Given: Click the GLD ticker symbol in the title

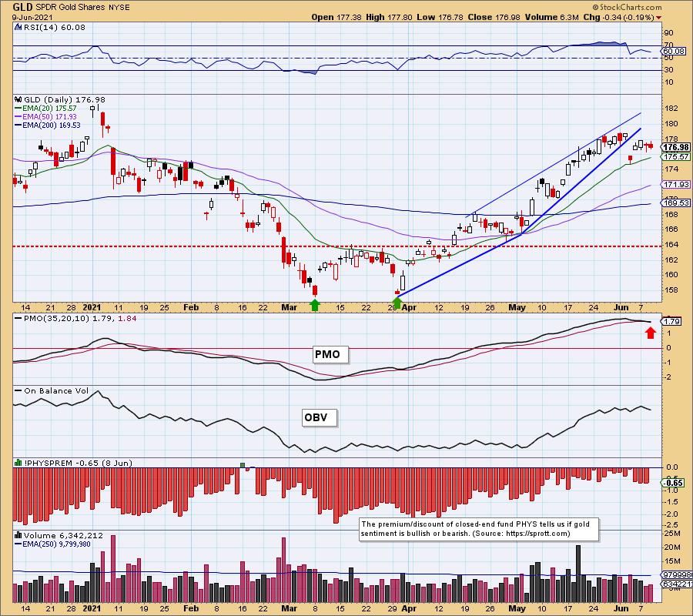Looking at the screenshot, I should tap(22, 7).
